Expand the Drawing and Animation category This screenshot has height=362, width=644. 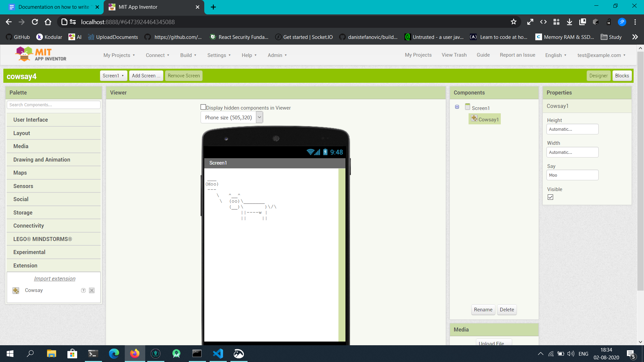[x=54, y=160]
